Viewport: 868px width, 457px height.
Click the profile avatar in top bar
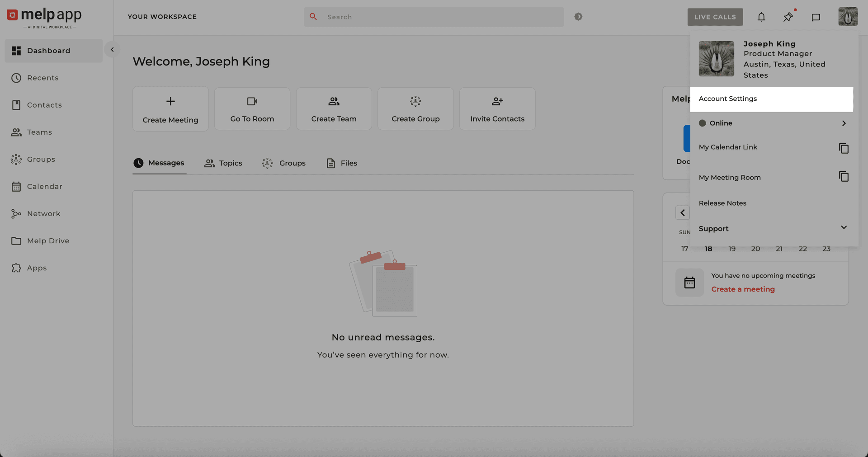[x=847, y=17]
